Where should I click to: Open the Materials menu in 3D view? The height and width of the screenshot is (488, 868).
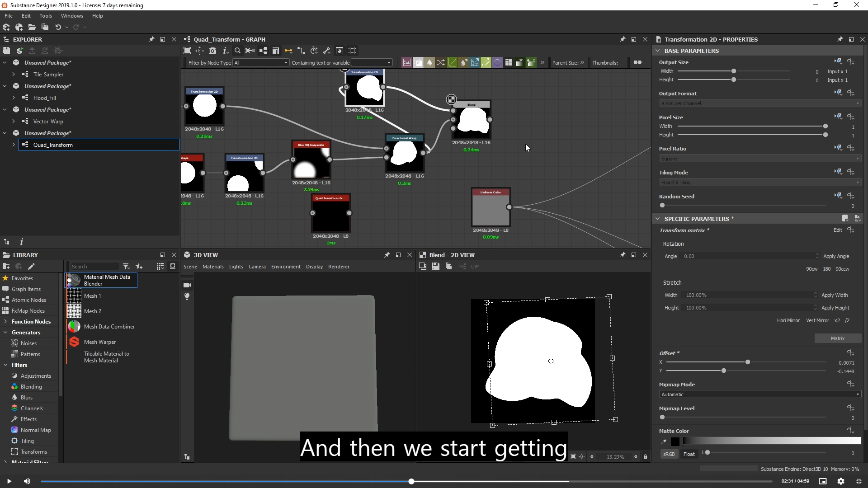[213, 267]
